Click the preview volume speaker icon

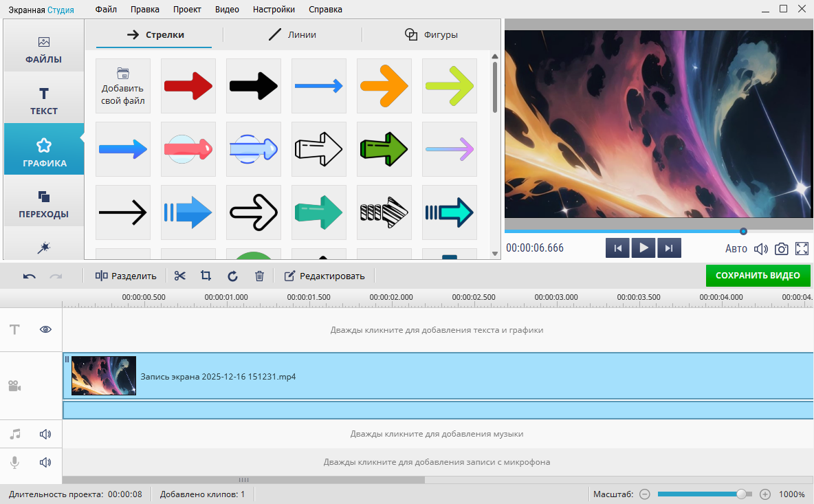760,249
